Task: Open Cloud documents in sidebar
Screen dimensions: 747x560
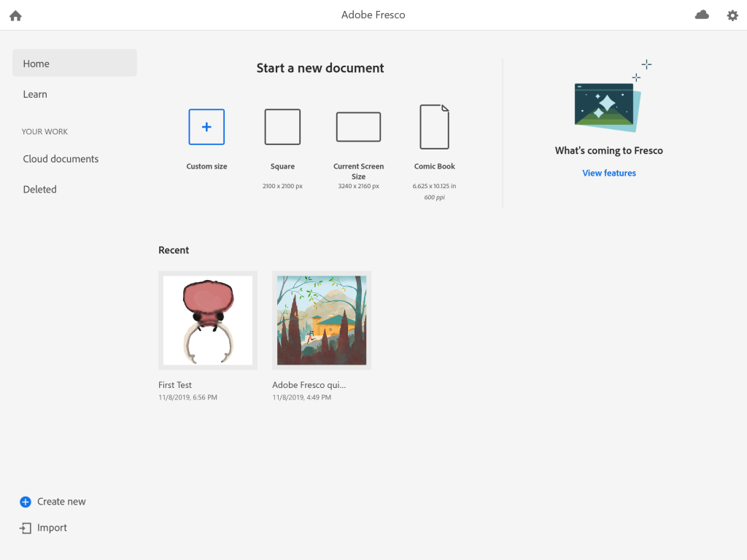Action: coord(61,159)
